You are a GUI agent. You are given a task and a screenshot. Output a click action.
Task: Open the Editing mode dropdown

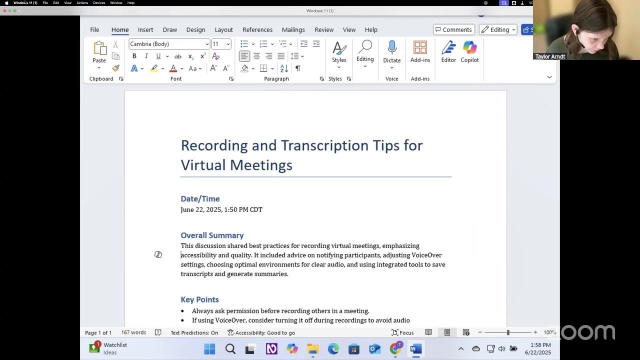tap(498, 29)
